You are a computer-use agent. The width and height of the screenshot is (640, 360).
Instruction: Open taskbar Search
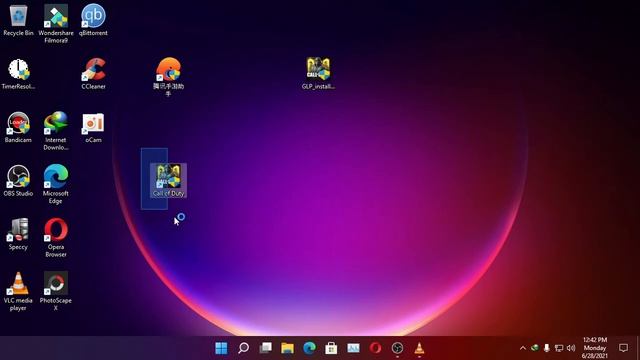tap(244, 348)
